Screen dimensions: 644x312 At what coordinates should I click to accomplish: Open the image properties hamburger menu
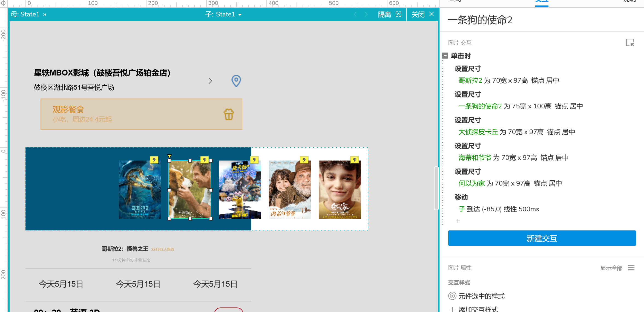coord(631,268)
